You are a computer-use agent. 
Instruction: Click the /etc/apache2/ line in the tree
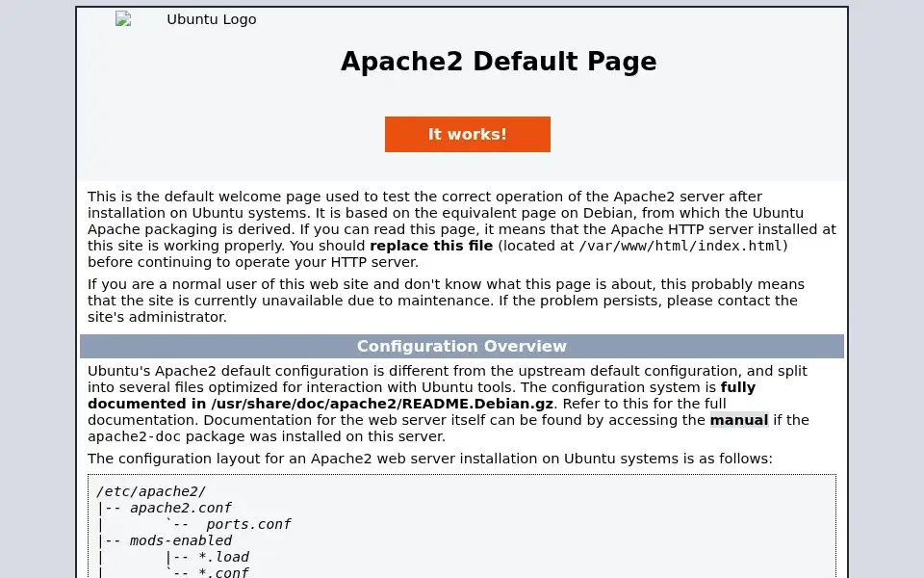coord(151,491)
